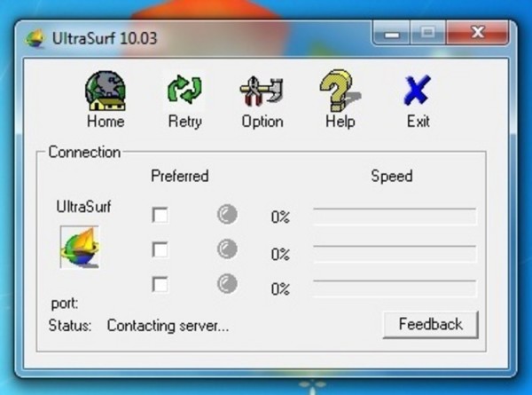Click the Help label text
Viewport: 532px width, 395px height.
[x=340, y=122]
